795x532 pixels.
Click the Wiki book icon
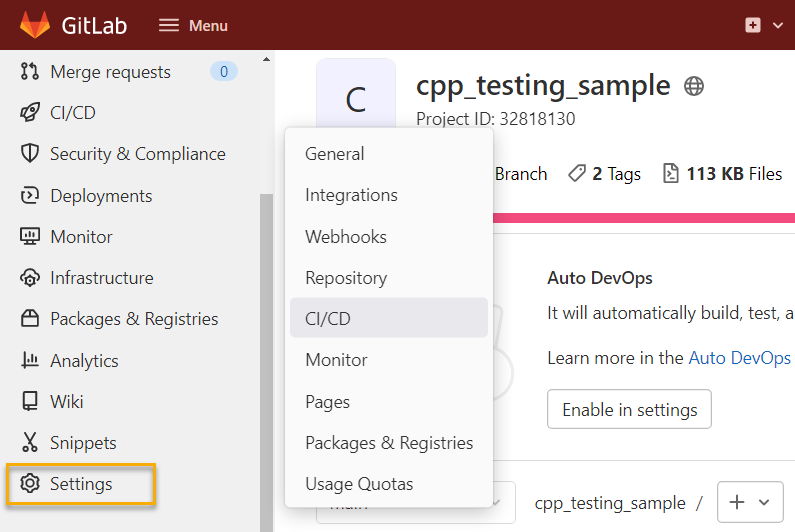pyautogui.click(x=30, y=402)
